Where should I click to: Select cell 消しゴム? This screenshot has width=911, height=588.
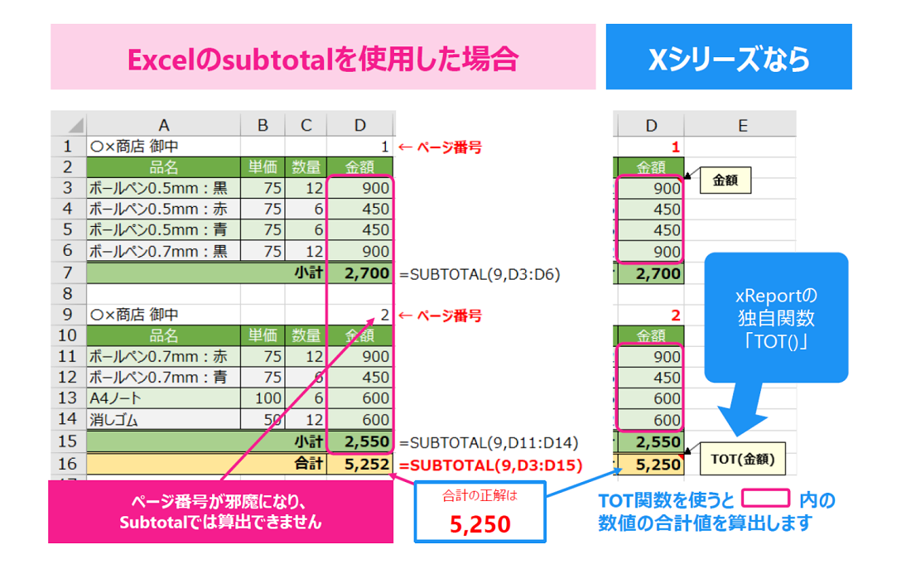click(x=163, y=419)
